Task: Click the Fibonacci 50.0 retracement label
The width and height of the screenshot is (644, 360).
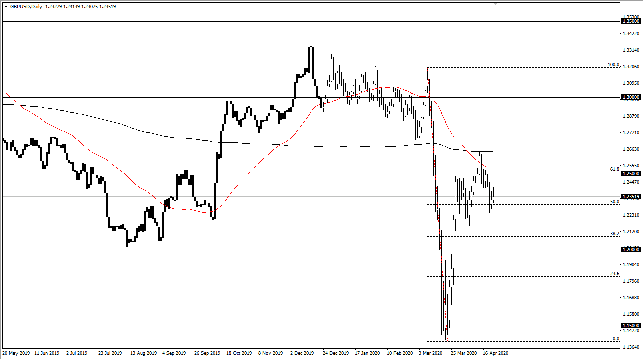Action: point(615,202)
